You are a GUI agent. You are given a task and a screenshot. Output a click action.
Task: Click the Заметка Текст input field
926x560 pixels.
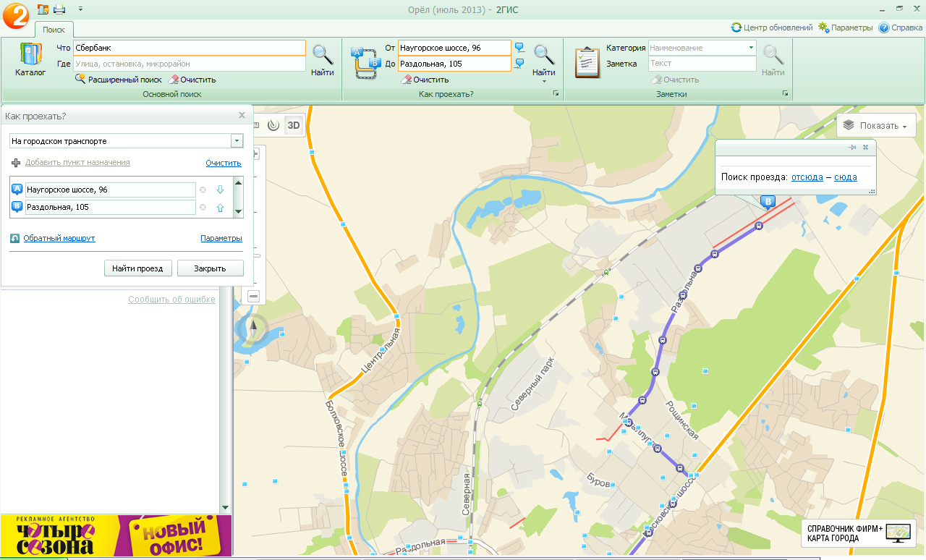pos(702,64)
